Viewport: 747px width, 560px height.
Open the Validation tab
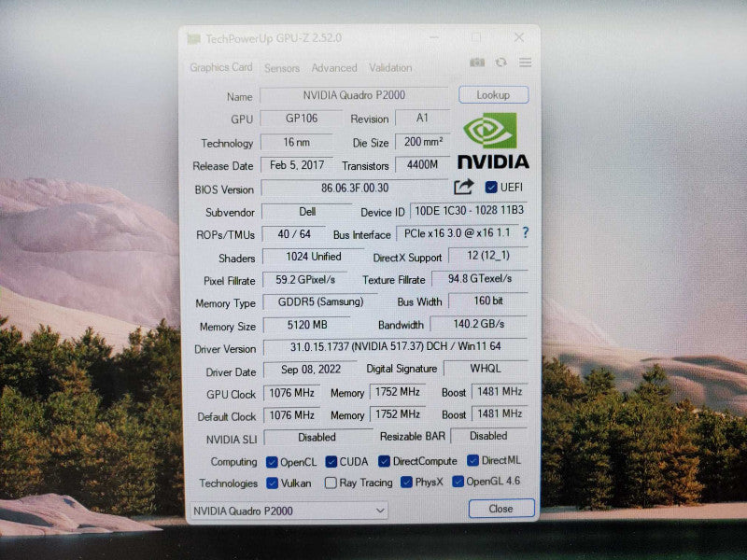point(390,67)
